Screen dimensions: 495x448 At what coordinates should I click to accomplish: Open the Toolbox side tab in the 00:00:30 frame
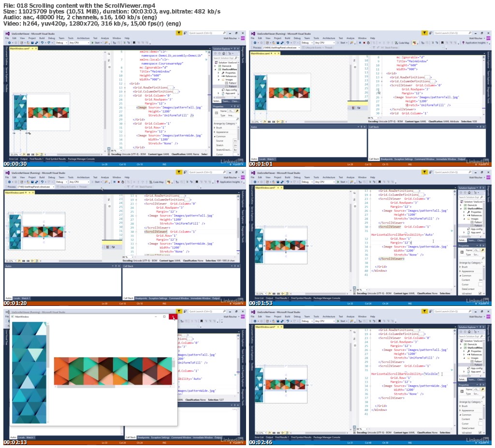[6, 87]
